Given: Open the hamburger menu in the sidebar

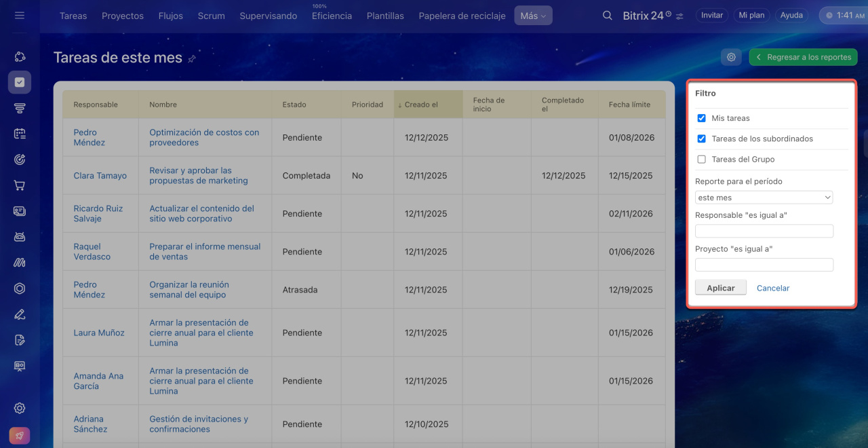Looking at the screenshot, I should (x=20, y=15).
